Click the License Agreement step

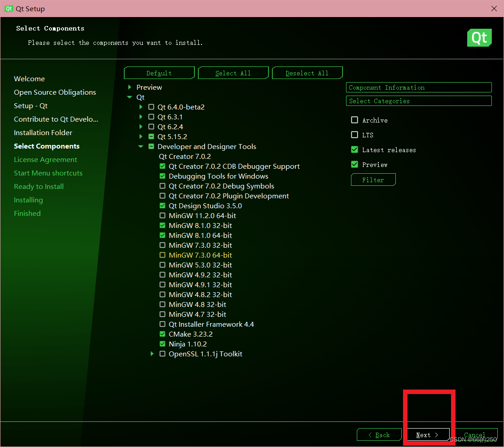pos(45,160)
